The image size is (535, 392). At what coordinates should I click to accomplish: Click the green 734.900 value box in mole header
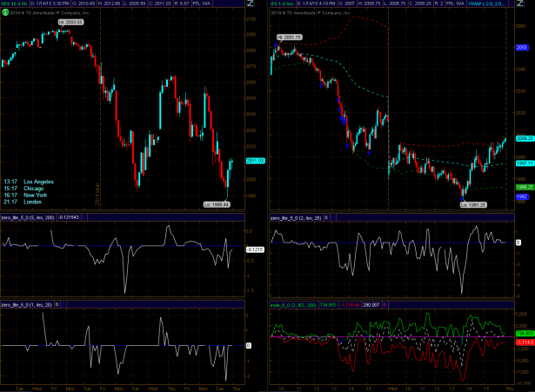click(329, 305)
